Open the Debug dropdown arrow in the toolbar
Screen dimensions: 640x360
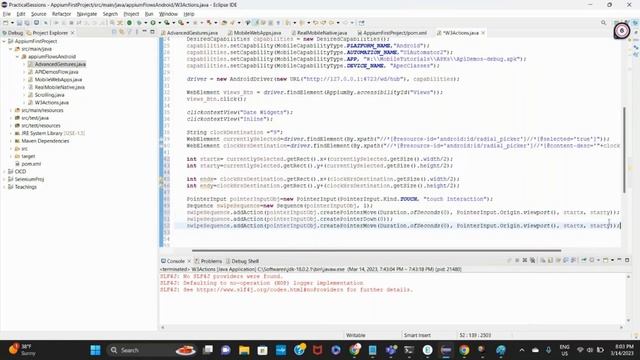145,23
